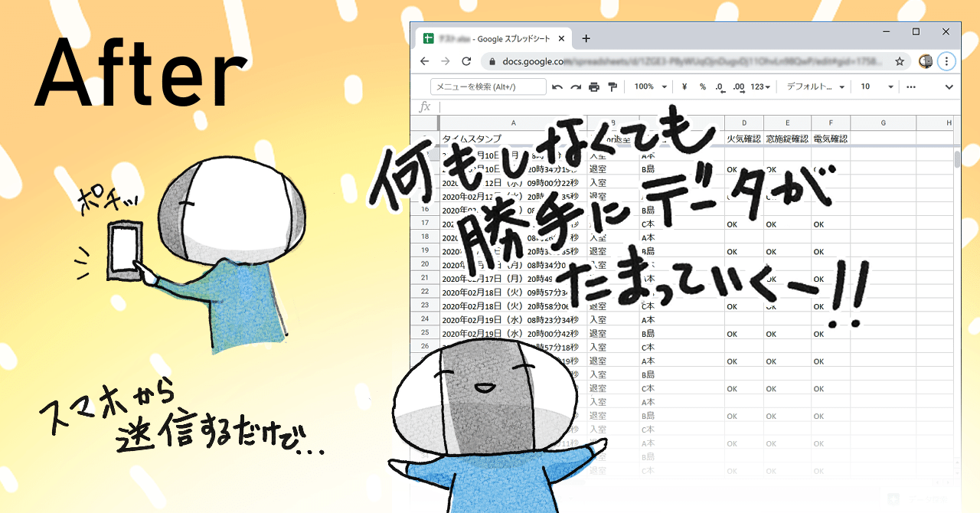Collapse the menus with the chevron
Image resolution: width=980 pixels, height=513 pixels.
coord(948,87)
